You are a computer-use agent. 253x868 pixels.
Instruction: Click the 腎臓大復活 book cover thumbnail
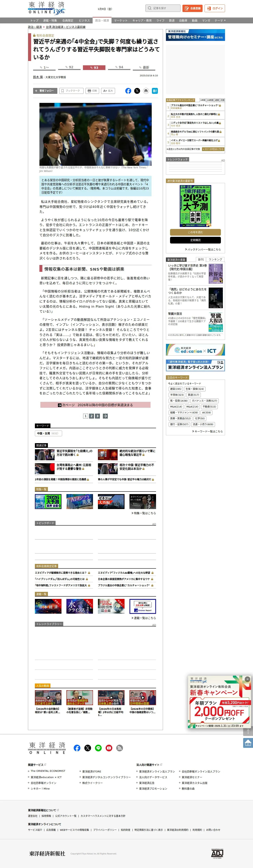(216, 322)
